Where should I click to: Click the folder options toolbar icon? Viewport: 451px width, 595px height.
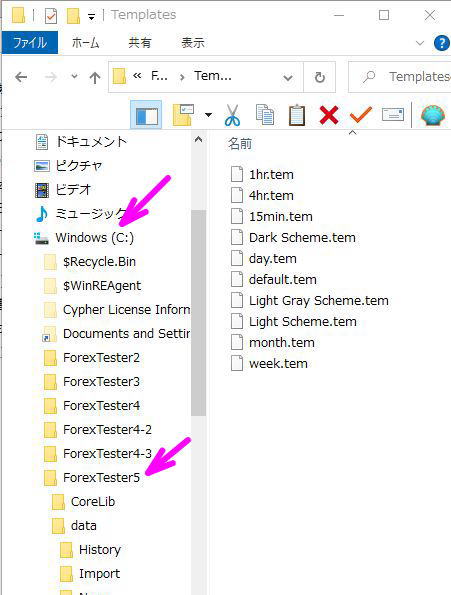184,115
